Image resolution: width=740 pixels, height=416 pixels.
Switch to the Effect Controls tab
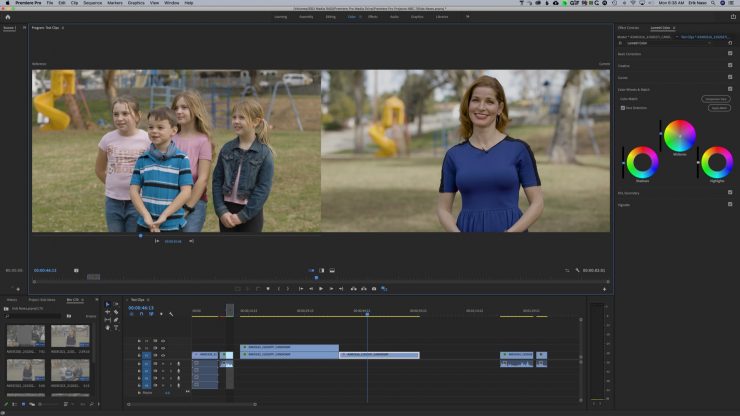pos(629,28)
